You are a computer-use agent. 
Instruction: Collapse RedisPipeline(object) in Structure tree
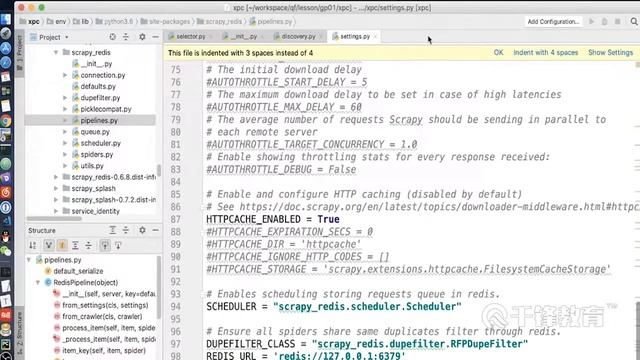38,282
